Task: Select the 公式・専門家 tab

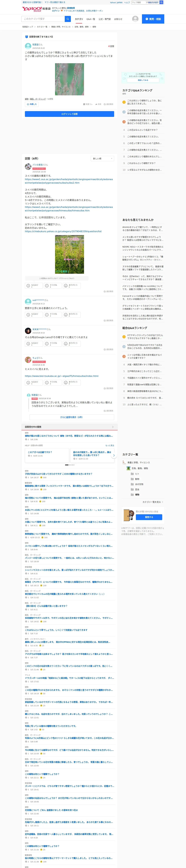Action: pos(105,19)
